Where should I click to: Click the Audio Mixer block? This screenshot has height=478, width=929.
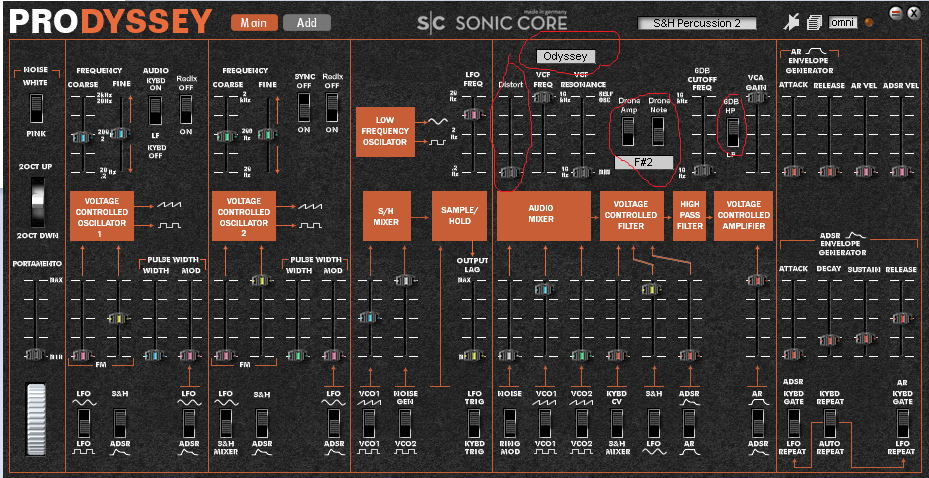540,212
